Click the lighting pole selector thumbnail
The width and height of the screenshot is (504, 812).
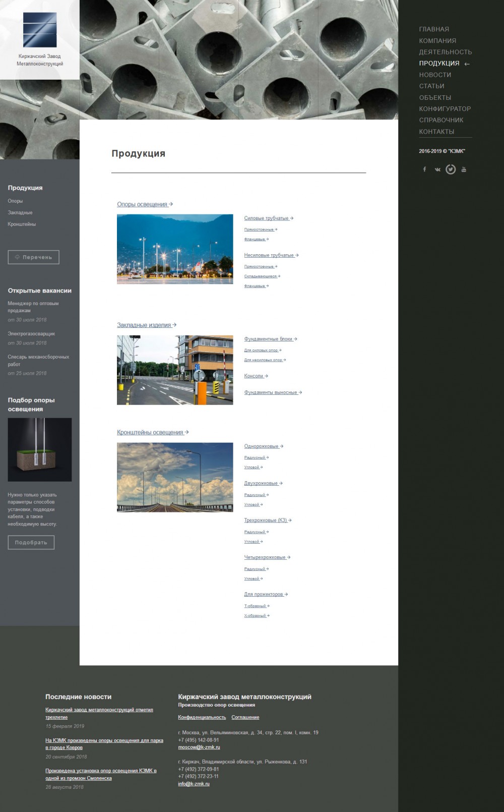tap(40, 449)
